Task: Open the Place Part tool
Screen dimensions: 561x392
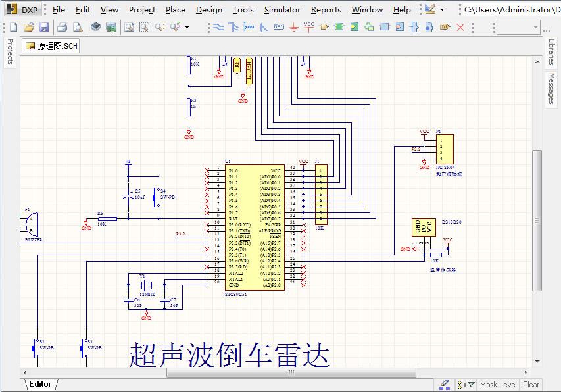Action: 324,28
